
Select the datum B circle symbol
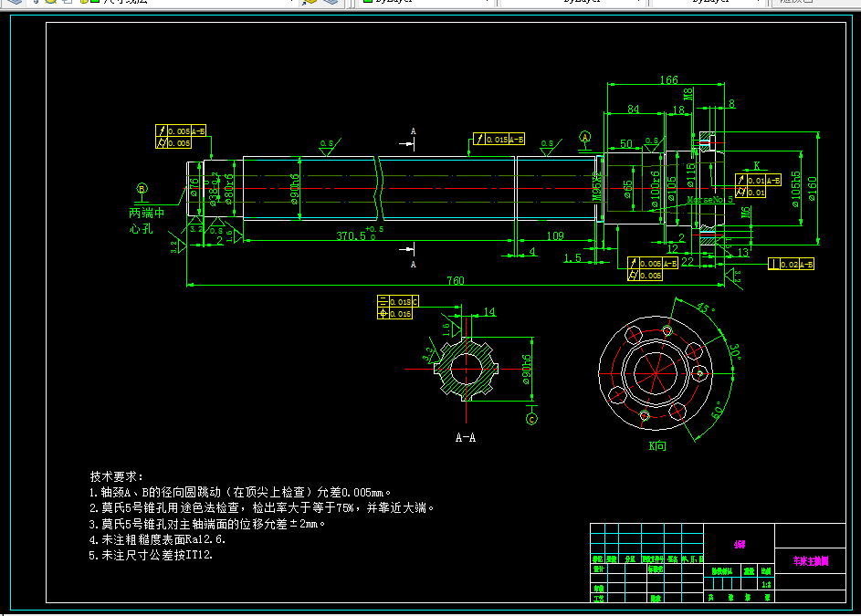coord(142,189)
